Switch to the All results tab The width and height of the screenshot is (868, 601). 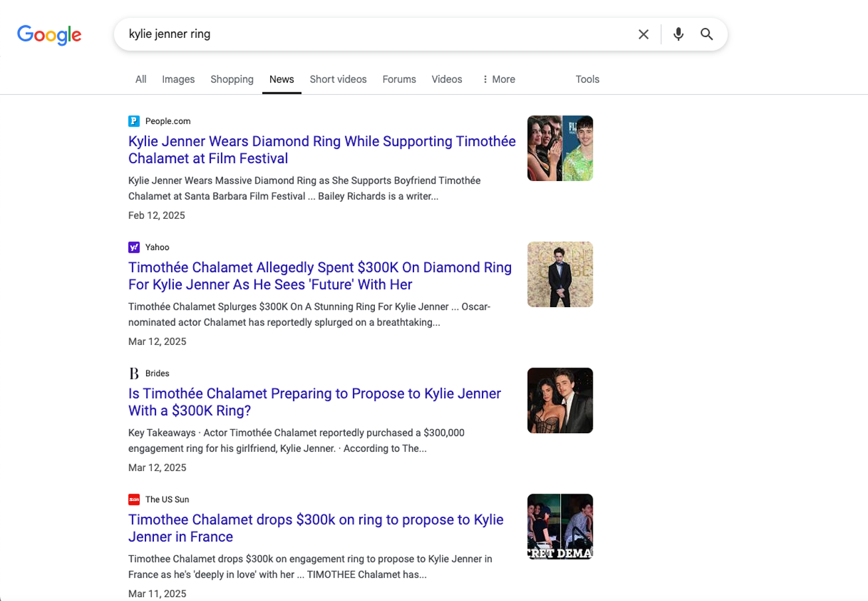point(141,79)
